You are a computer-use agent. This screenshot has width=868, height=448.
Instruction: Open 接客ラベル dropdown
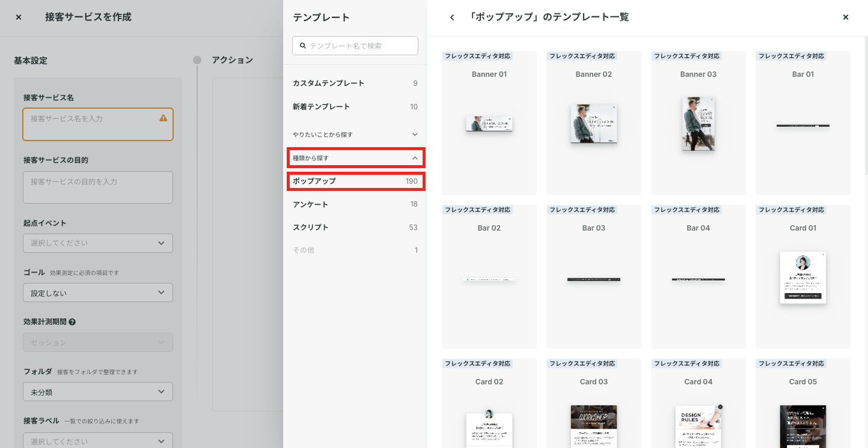tap(98, 440)
